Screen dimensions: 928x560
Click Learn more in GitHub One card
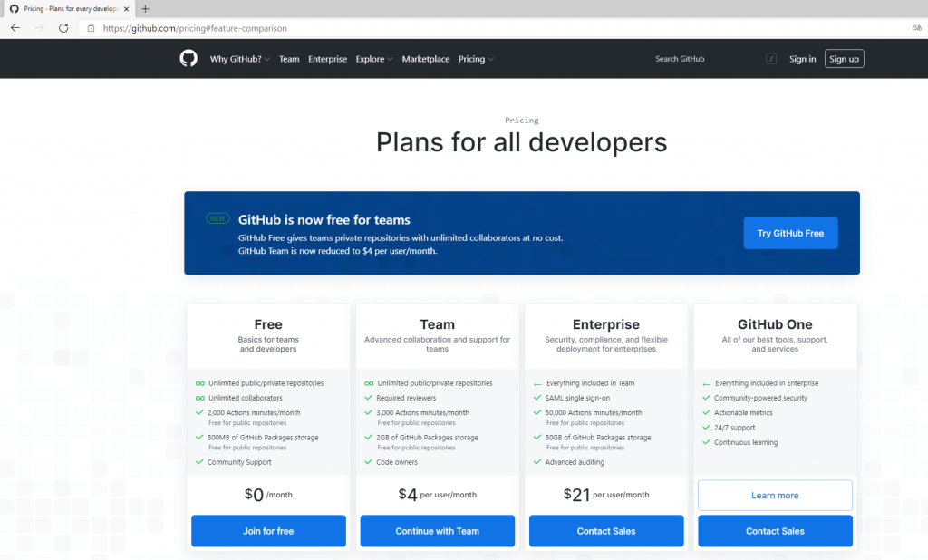(775, 495)
